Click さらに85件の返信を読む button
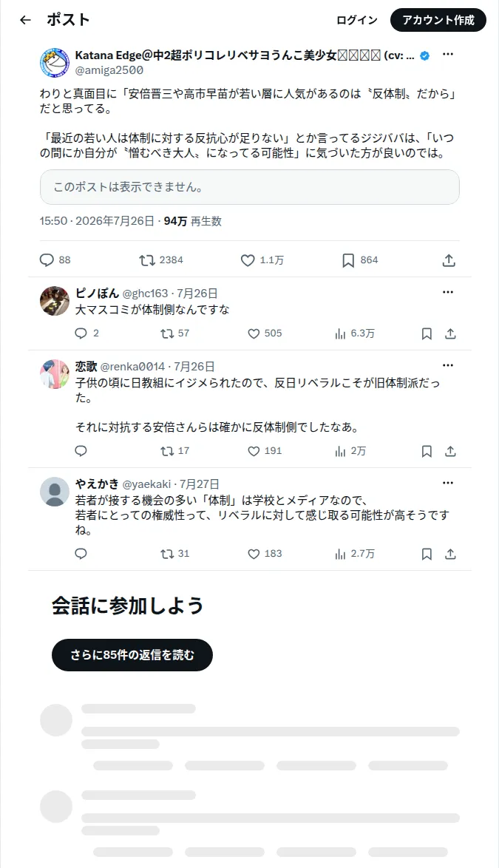This screenshot has width=499, height=868. point(132,655)
